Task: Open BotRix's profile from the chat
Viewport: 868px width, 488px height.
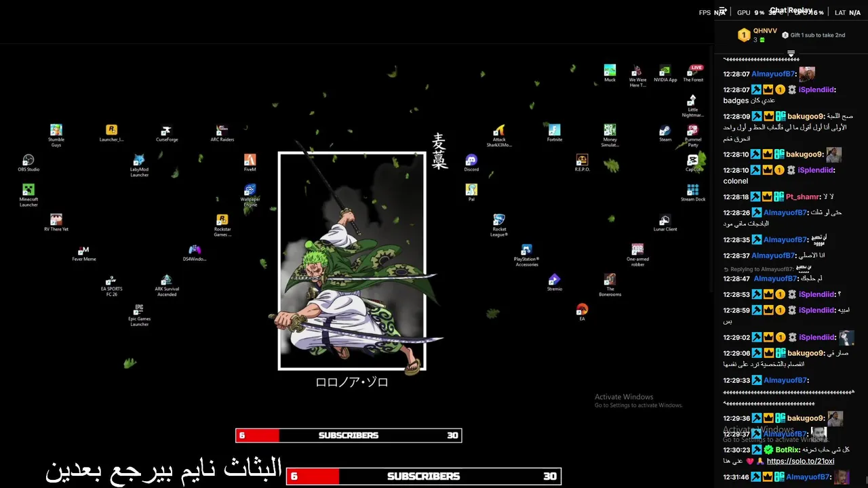Action: tap(787, 449)
